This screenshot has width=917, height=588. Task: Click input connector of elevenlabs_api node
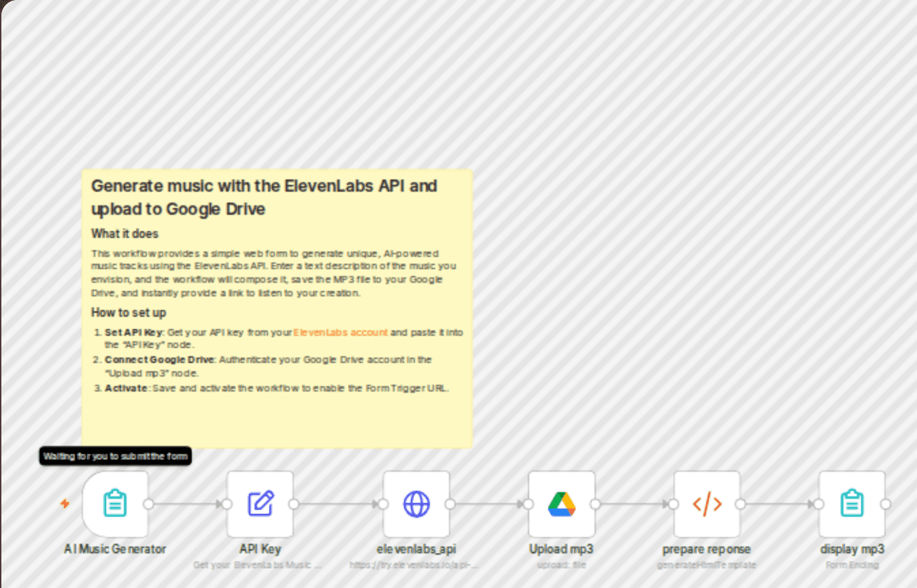[x=383, y=504]
